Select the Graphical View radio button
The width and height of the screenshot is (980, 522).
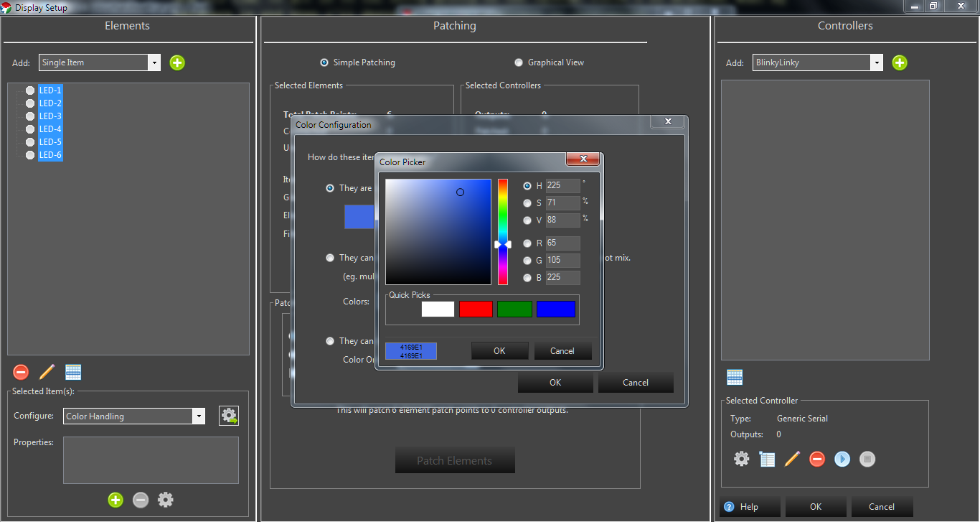tap(519, 62)
